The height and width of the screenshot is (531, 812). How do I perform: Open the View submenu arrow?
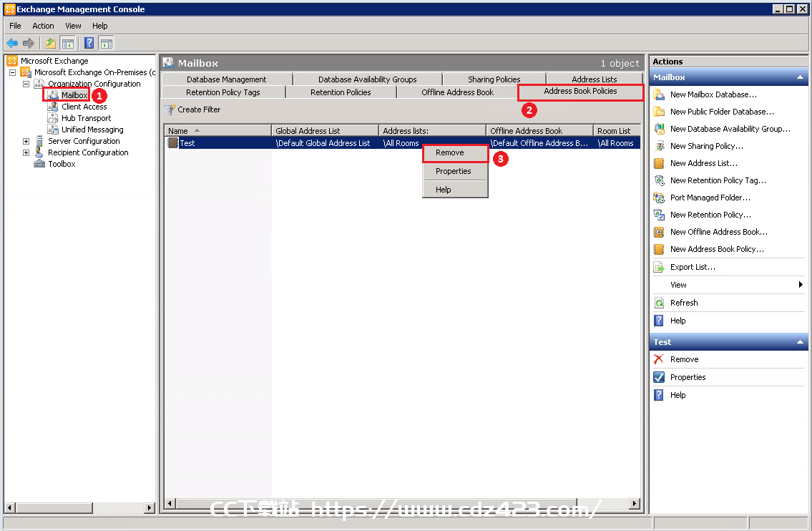801,284
